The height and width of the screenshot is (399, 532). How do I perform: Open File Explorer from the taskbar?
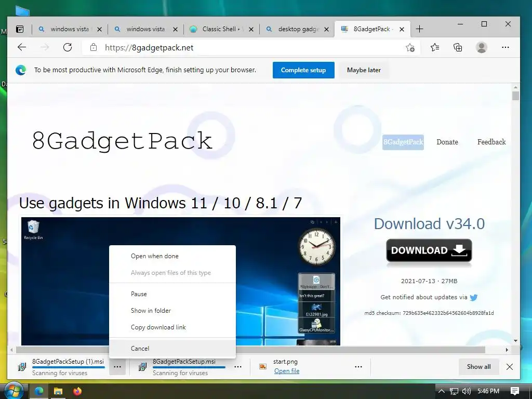tap(58, 391)
